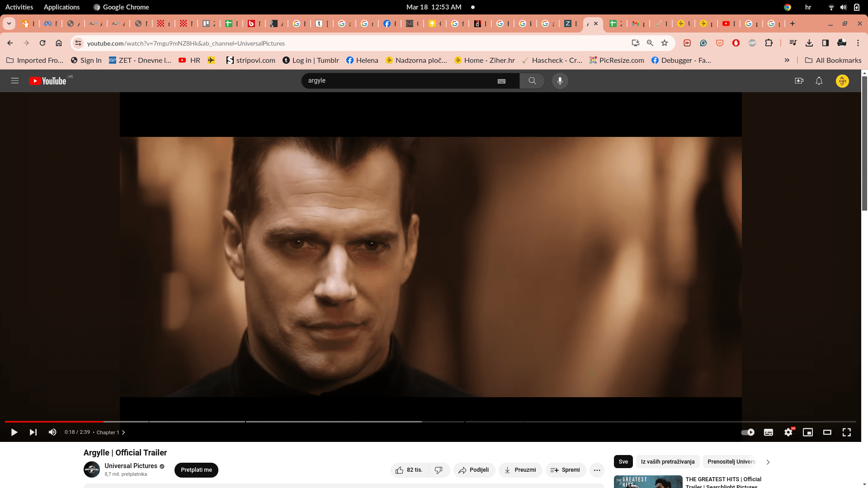Select Prenositelj Univers chip
The image size is (868, 488).
coord(731,461)
